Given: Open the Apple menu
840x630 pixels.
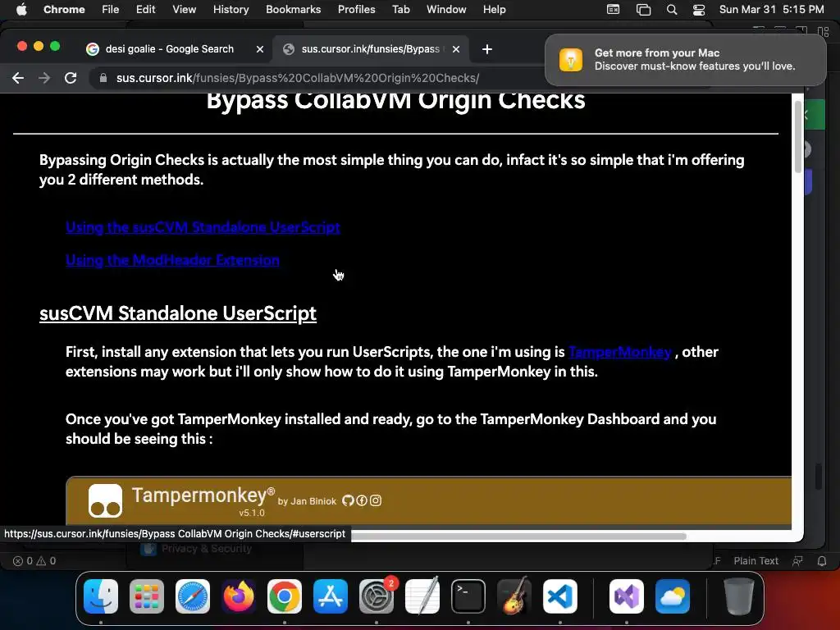Looking at the screenshot, I should tap(21, 10).
